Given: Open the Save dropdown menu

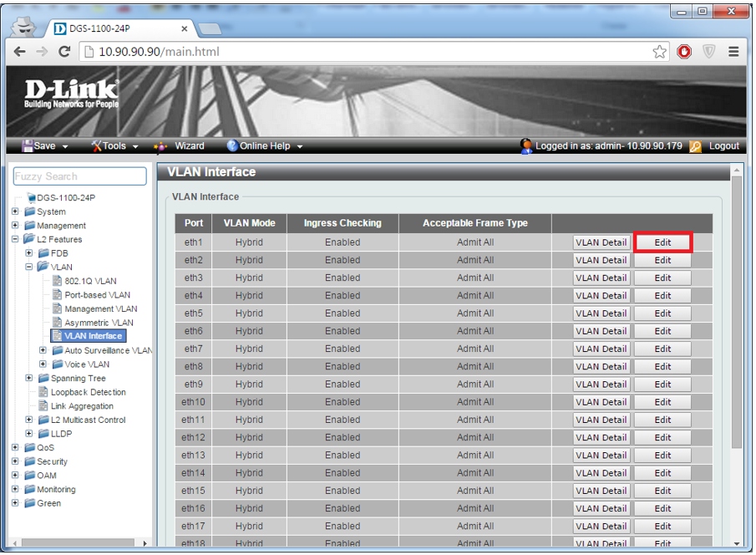Looking at the screenshot, I should [x=45, y=146].
